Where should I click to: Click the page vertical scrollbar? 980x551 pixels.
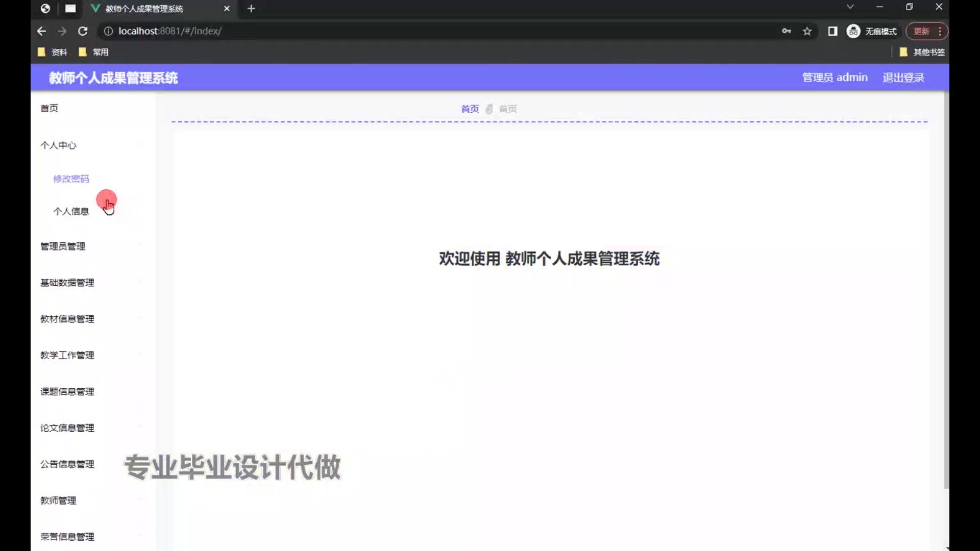(x=946, y=291)
